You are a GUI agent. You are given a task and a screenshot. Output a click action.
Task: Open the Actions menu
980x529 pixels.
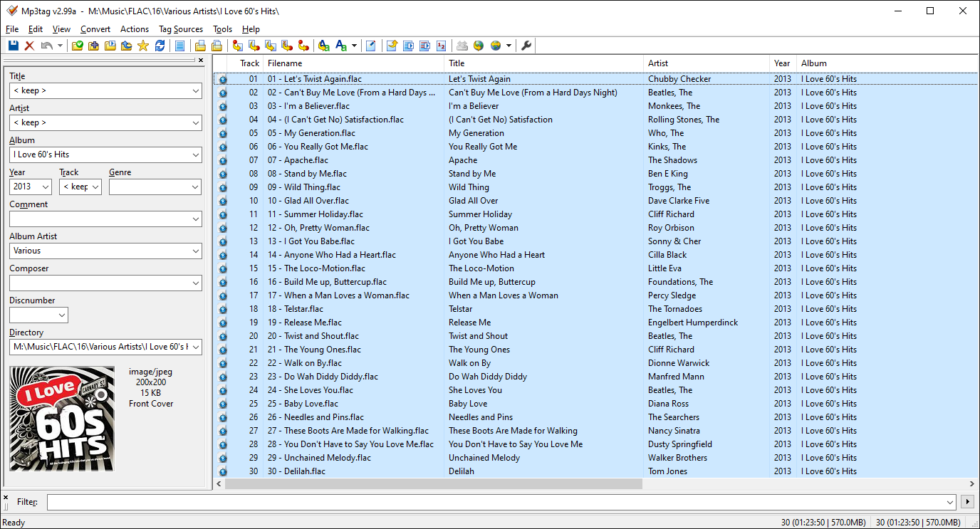[x=135, y=29]
